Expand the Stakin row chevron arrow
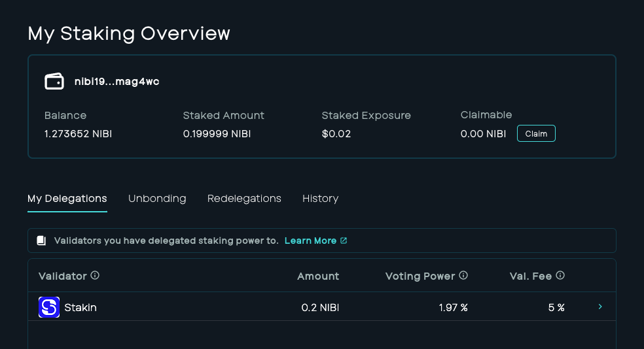Image resolution: width=644 pixels, height=349 pixels. click(x=600, y=307)
